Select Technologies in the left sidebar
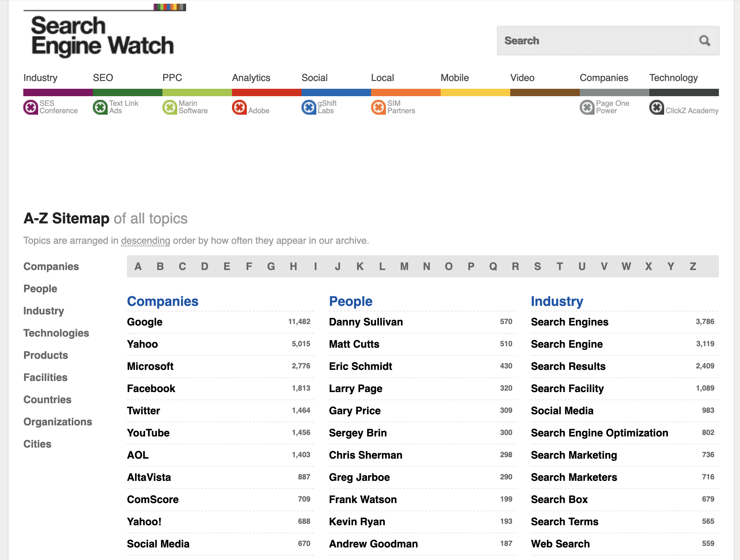 pyautogui.click(x=56, y=333)
